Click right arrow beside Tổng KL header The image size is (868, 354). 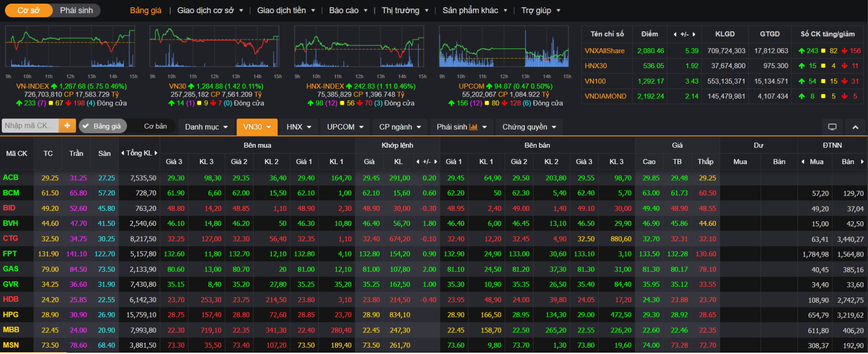pyautogui.click(x=156, y=153)
